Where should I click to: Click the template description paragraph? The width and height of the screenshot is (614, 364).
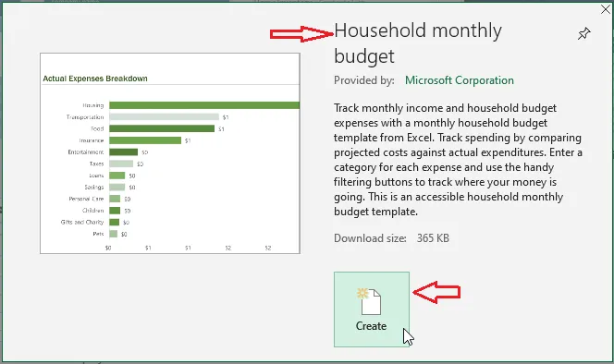(x=458, y=160)
